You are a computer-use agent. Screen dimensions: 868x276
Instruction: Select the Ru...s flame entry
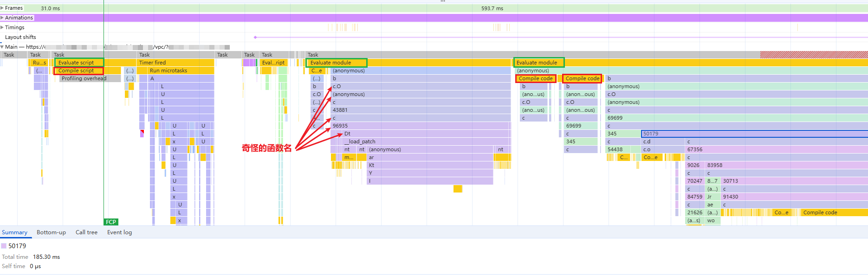tap(39, 63)
